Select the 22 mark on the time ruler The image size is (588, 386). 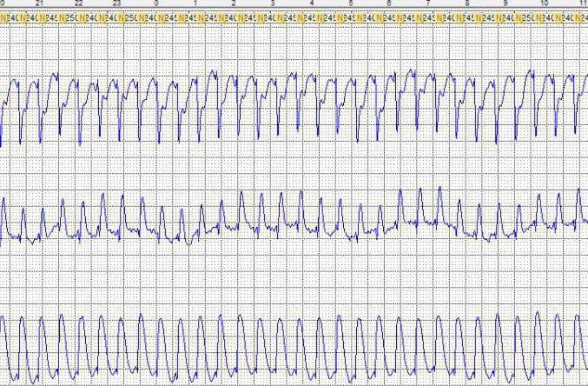(x=79, y=3)
